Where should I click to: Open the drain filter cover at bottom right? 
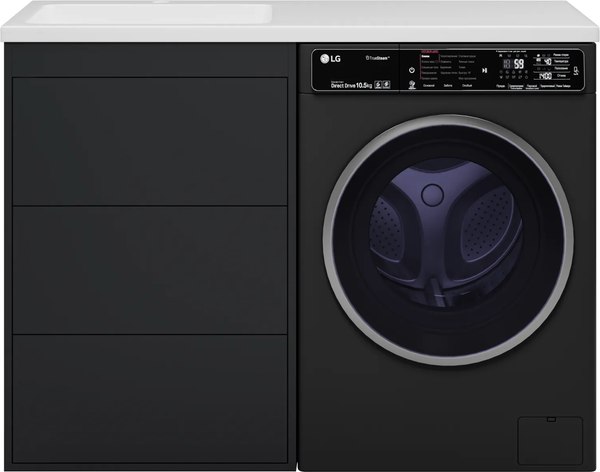(x=548, y=438)
